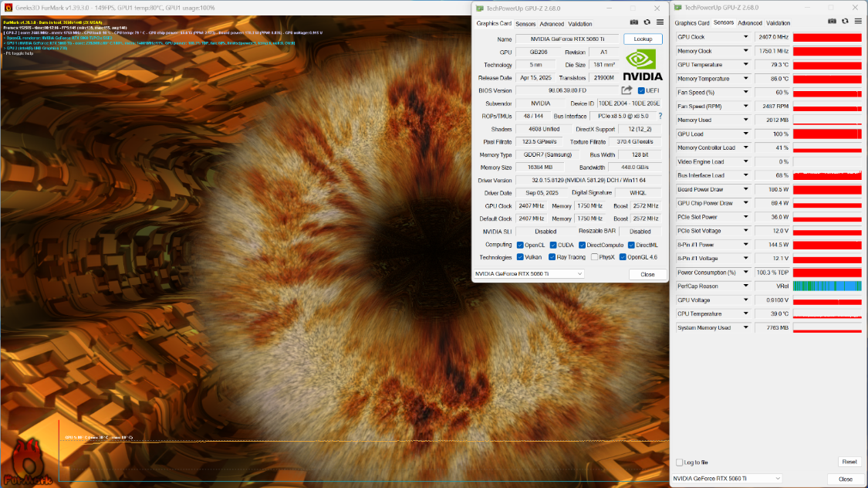This screenshot has width=868, height=488.
Task: Click the GPU-Z icon in Graphics Card title bar
Action: pos(479,8)
